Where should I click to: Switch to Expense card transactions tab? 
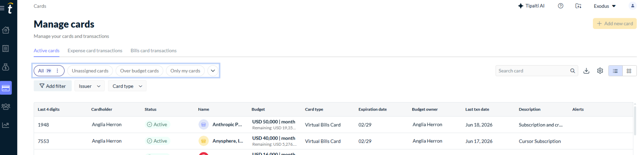click(95, 51)
